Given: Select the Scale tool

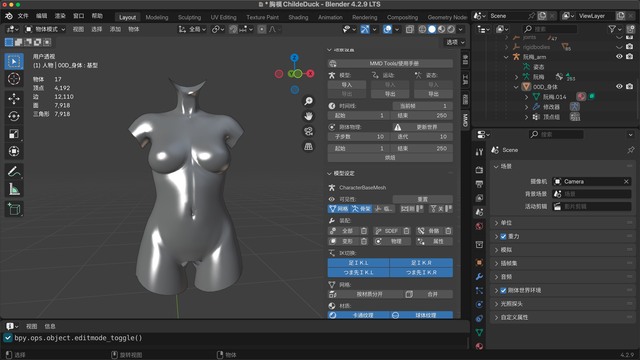Looking at the screenshot, I should tap(14, 134).
